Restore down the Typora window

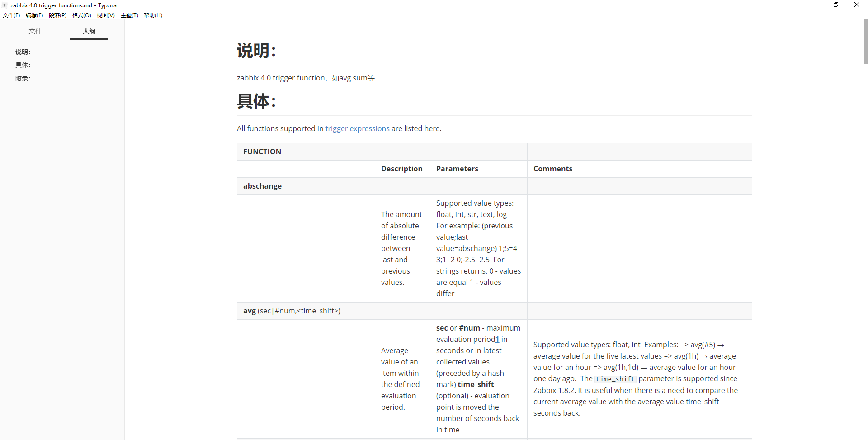pyautogui.click(x=836, y=5)
